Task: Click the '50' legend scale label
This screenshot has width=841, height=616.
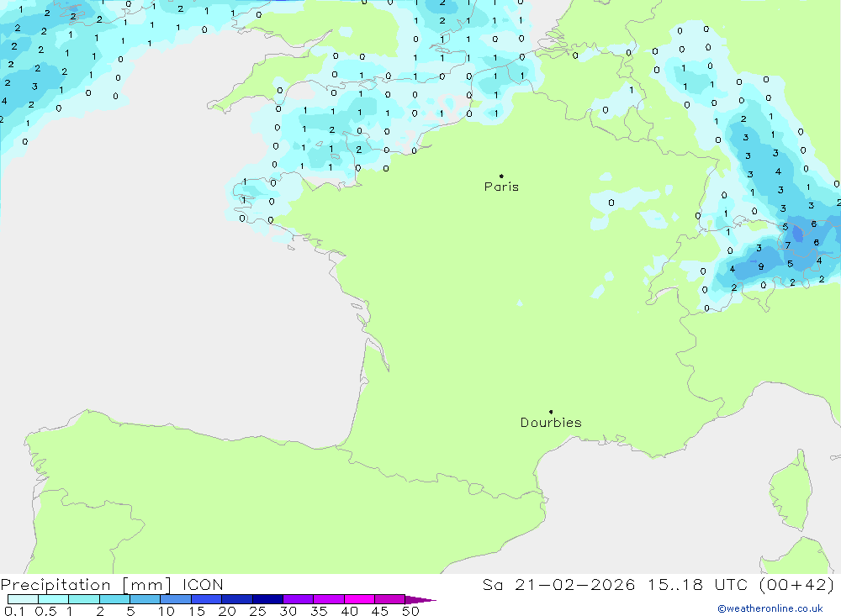Action: pyautogui.click(x=411, y=611)
